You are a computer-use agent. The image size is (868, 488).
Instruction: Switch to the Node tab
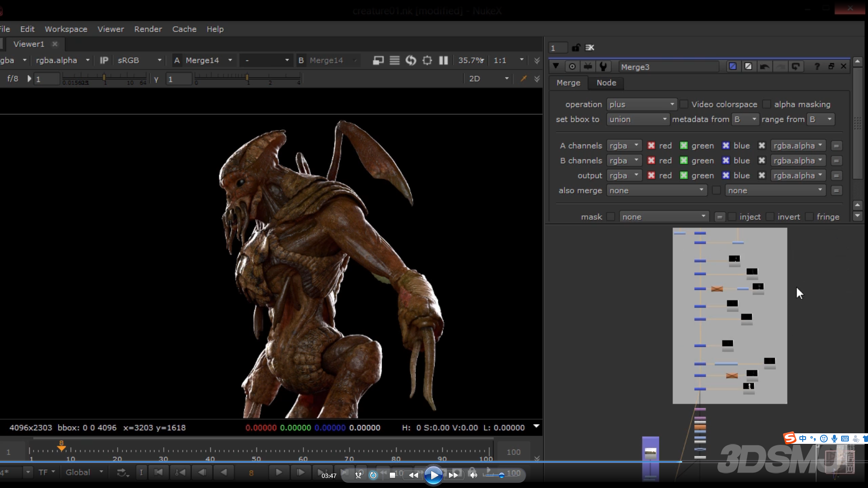(606, 83)
